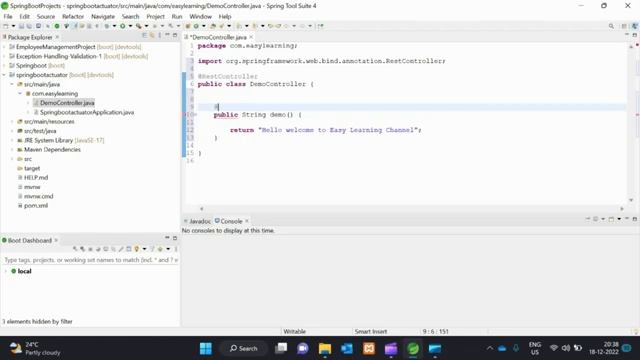Open the toolbar search magnifier icon
This screenshot has height=360, width=640.
[x=611, y=26]
